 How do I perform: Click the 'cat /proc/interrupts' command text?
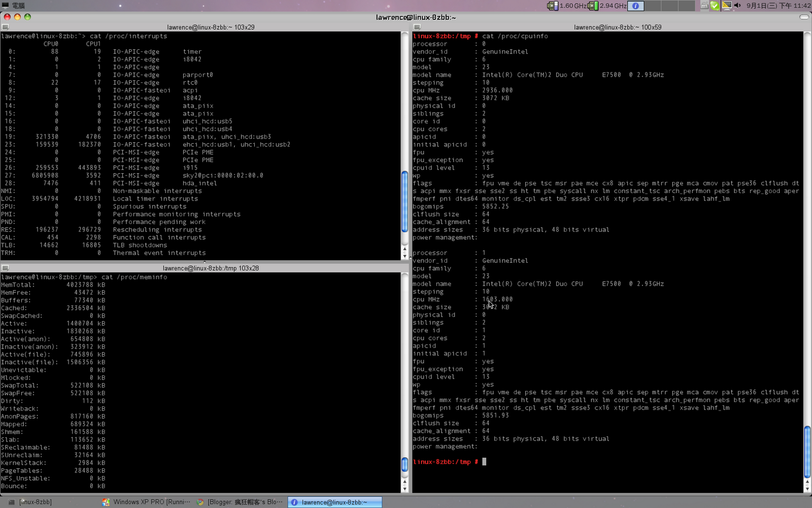(x=128, y=36)
